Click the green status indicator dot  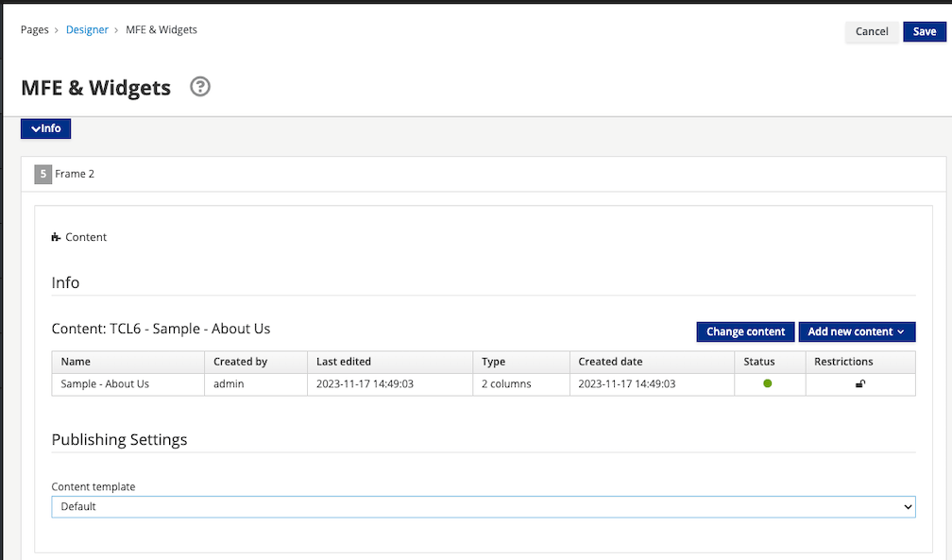tap(767, 383)
